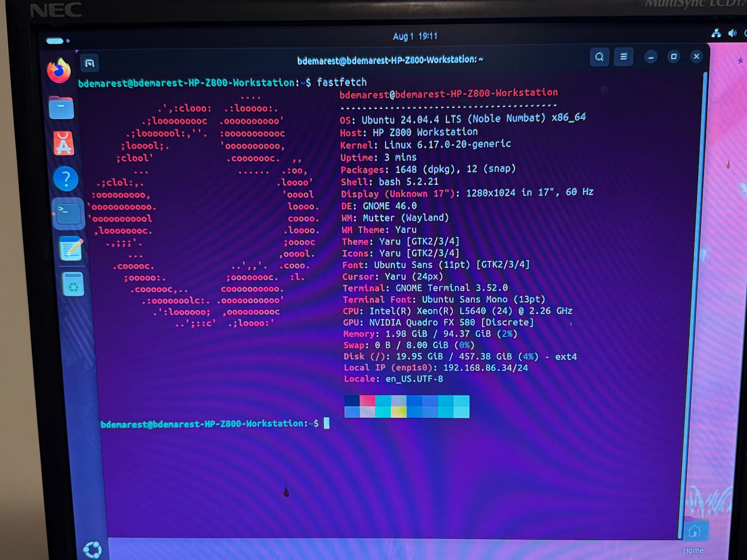
Task: Open network status in the top bar
Action: click(716, 33)
